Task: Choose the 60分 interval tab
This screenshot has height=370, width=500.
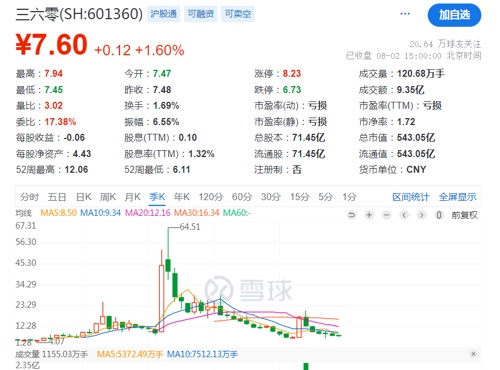Action: point(242,197)
